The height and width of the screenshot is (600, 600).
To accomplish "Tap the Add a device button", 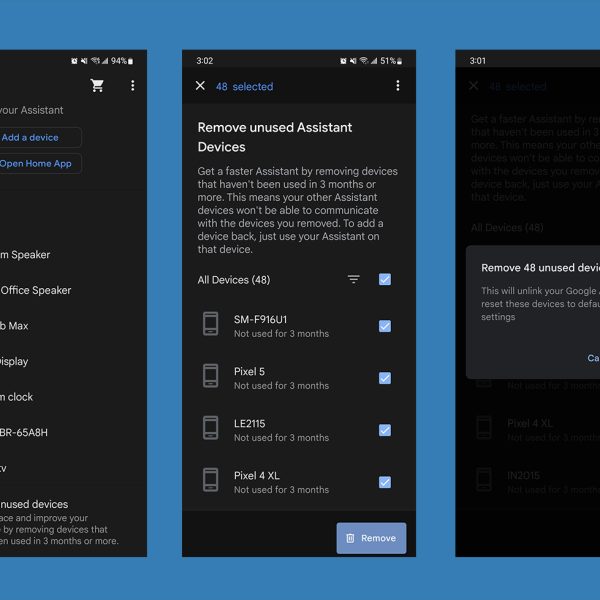I will [x=35, y=137].
